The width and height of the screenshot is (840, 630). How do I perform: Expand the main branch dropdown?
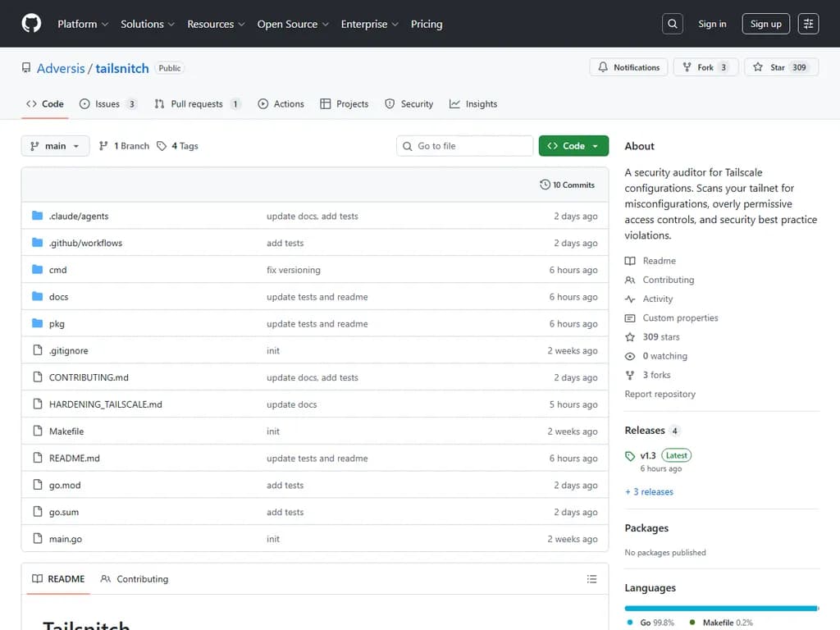tap(55, 146)
